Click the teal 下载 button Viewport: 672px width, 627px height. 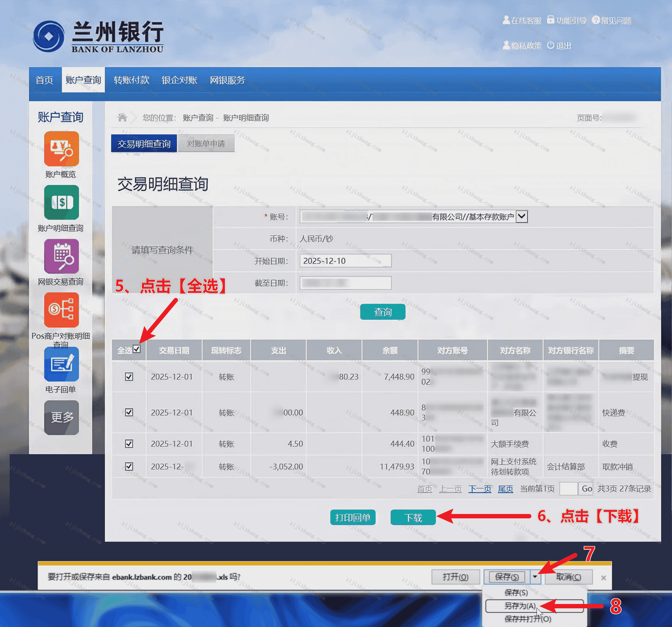point(413,517)
